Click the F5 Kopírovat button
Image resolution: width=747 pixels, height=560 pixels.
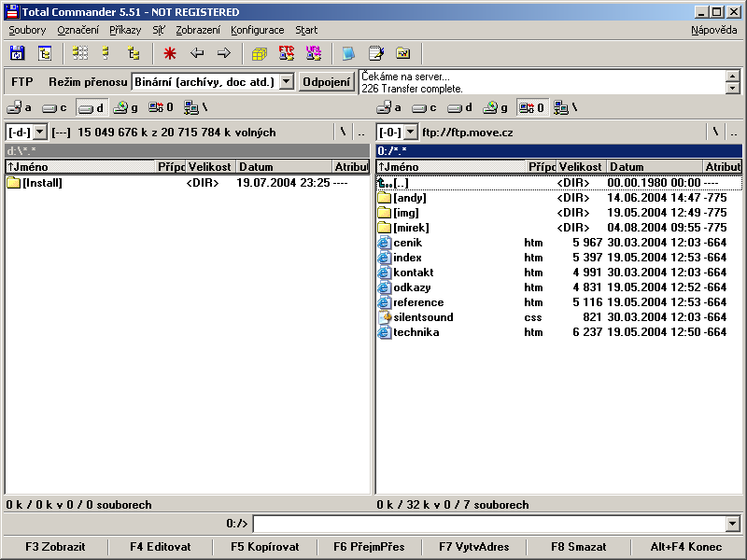[265, 547]
